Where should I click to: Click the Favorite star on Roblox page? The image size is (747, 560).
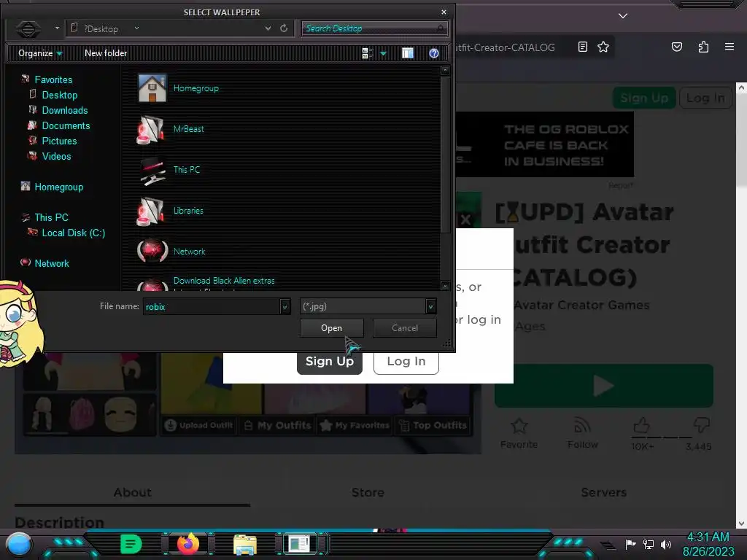[x=519, y=426]
